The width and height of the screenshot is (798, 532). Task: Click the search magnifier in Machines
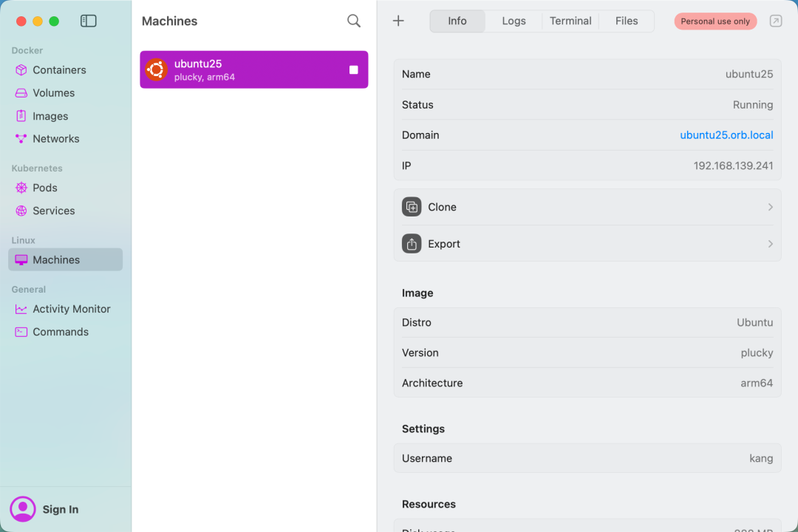[x=354, y=21]
